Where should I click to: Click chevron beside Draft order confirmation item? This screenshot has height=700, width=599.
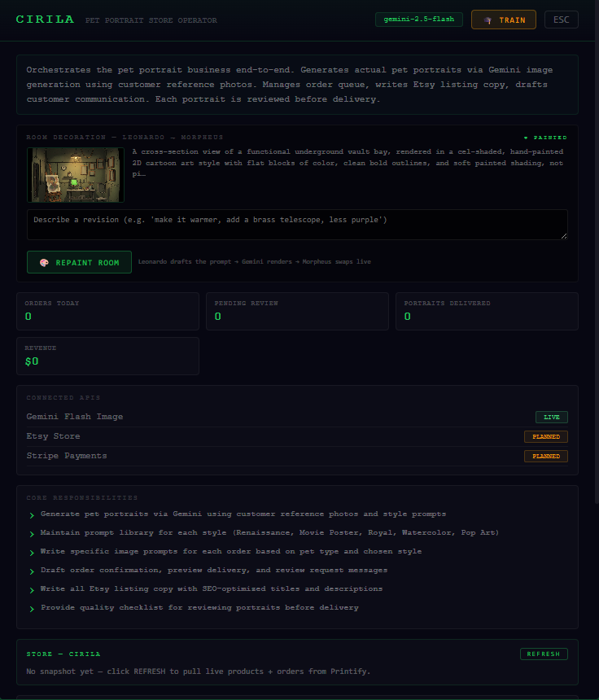pyautogui.click(x=32, y=571)
